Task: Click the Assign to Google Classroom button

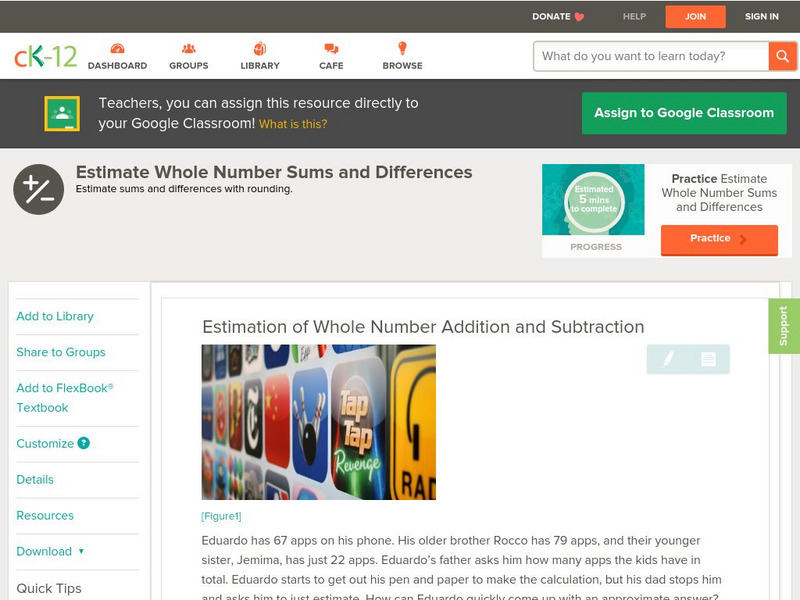Action: click(x=684, y=113)
